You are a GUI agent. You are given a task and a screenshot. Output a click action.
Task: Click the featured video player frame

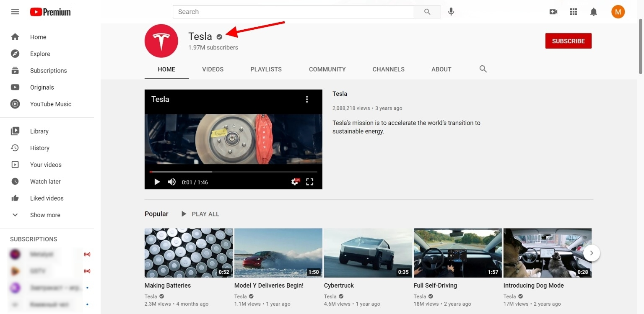pyautogui.click(x=234, y=139)
